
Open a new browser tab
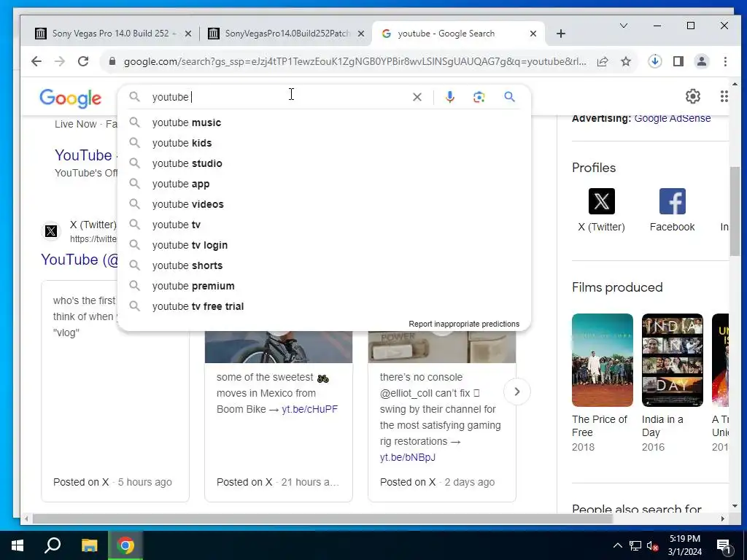561,34
